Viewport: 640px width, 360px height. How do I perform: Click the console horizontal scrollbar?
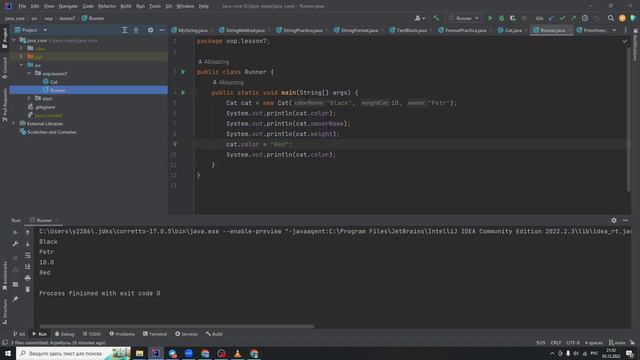(176, 326)
